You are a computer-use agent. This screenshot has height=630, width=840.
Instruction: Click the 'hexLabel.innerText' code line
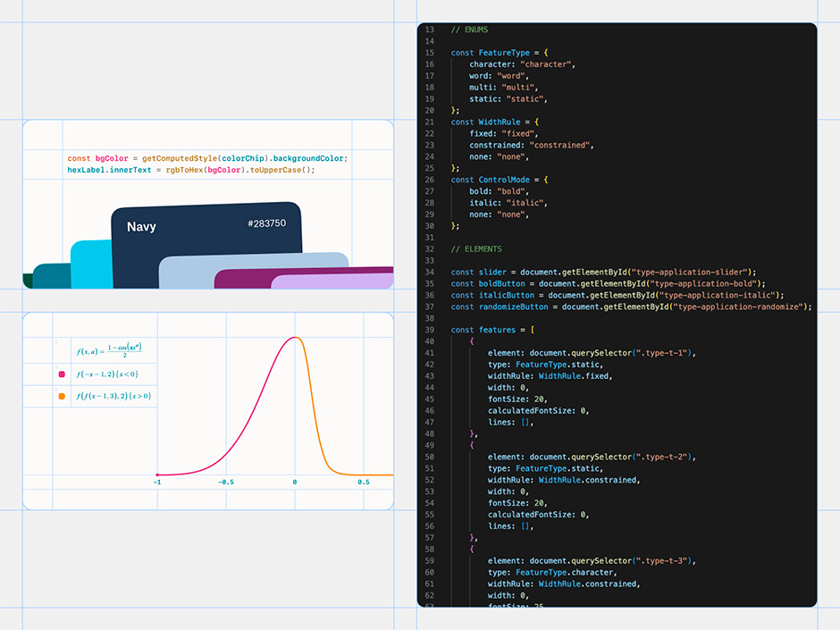tap(190, 170)
